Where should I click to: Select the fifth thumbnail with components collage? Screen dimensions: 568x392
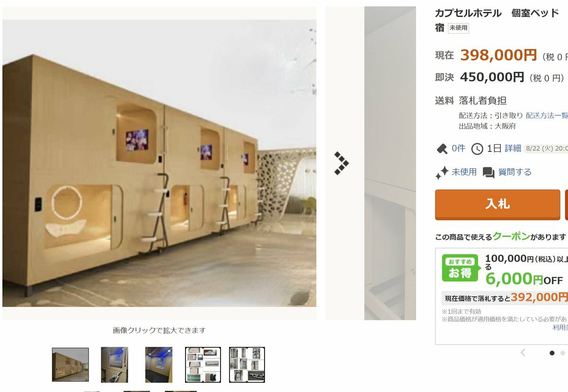point(247,365)
